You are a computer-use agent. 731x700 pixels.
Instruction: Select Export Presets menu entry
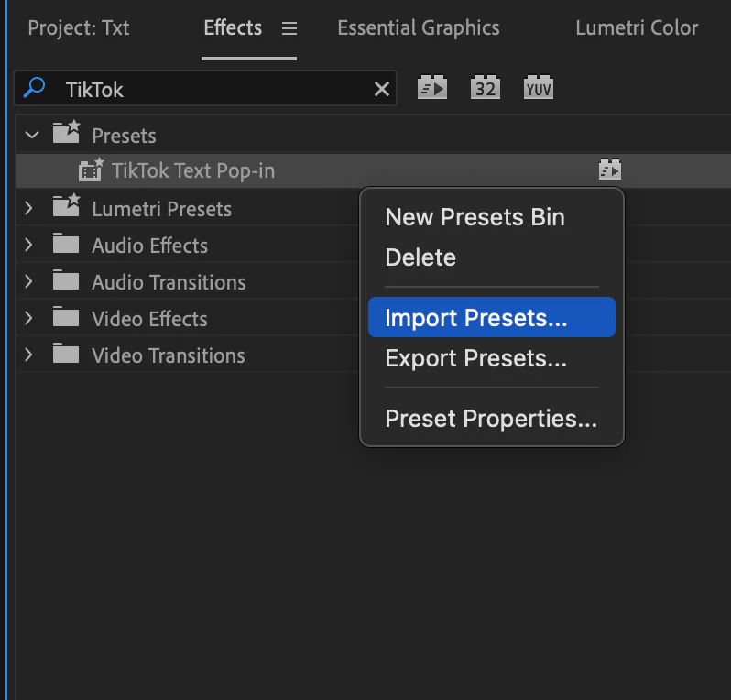pos(475,358)
